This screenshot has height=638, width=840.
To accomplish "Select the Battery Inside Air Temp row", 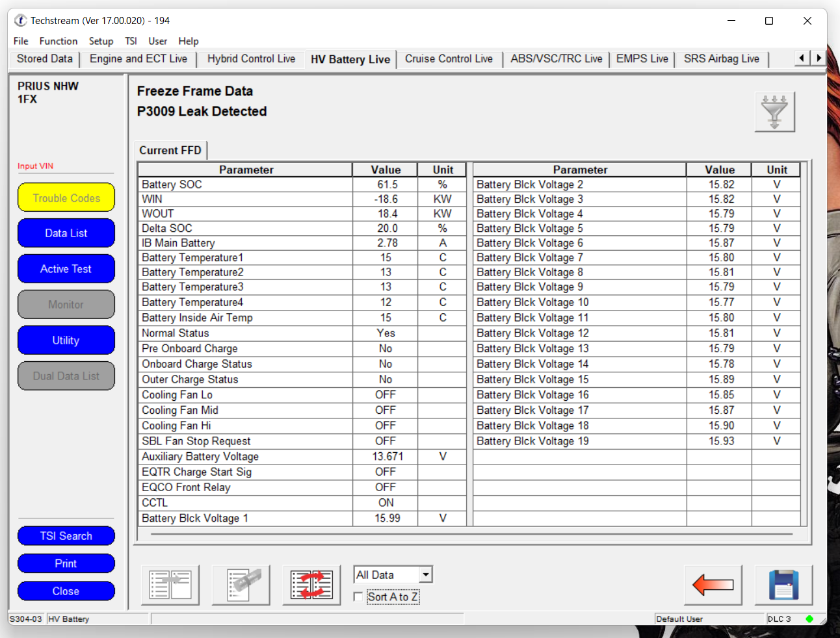I will click(302, 318).
